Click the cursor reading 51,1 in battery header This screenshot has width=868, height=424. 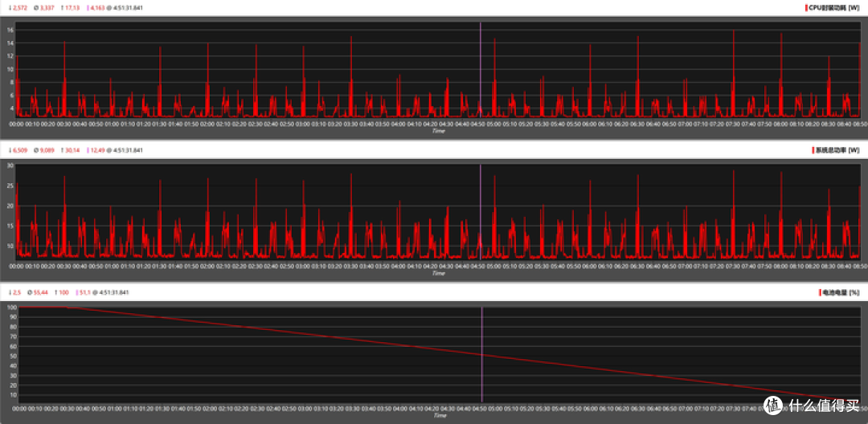[x=84, y=292]
